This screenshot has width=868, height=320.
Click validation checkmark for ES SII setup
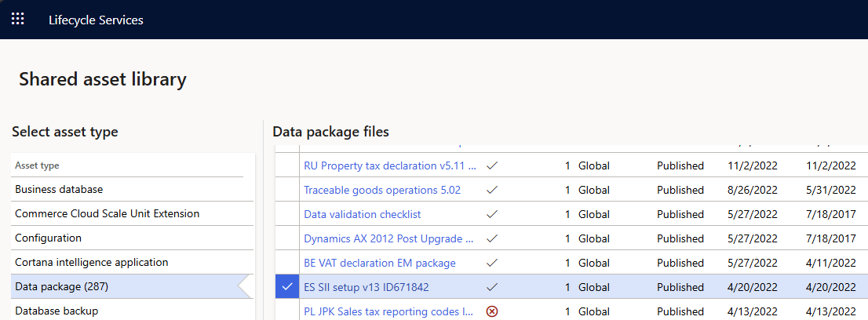pos(491,287)
